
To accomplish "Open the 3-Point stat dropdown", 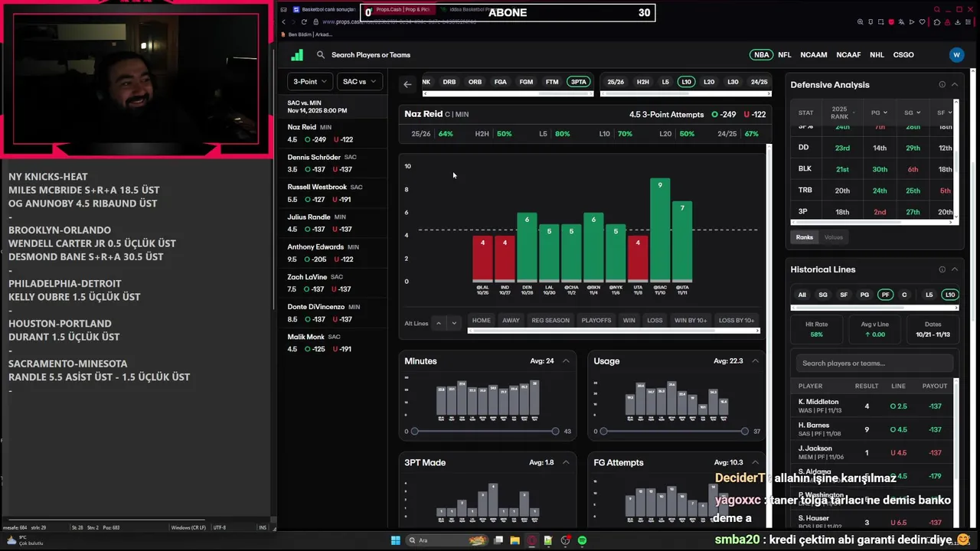I will point(310,82).
